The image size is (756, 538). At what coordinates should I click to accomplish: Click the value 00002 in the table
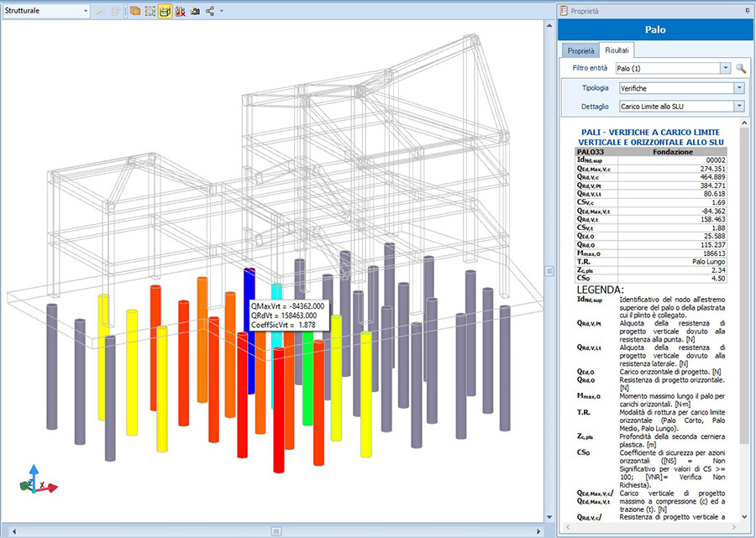pyautogui.click(x=716, y=160)
